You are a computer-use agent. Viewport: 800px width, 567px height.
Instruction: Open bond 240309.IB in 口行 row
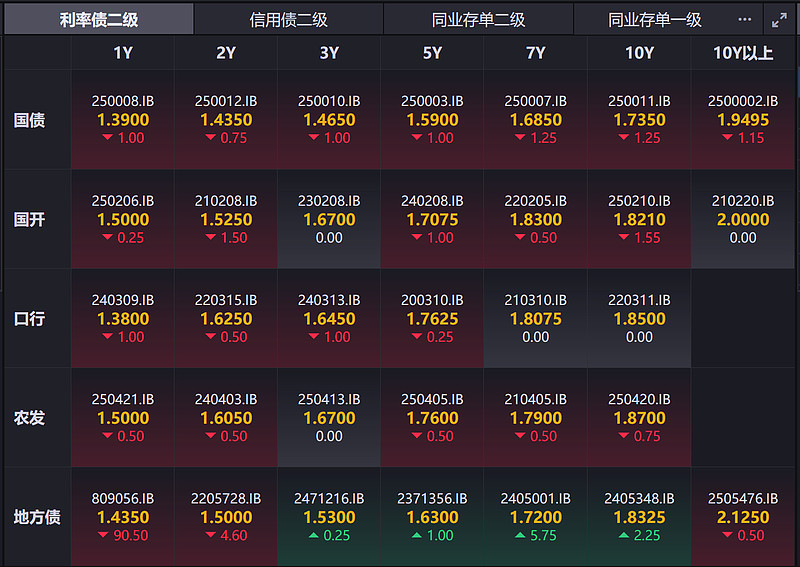[123, 318]
